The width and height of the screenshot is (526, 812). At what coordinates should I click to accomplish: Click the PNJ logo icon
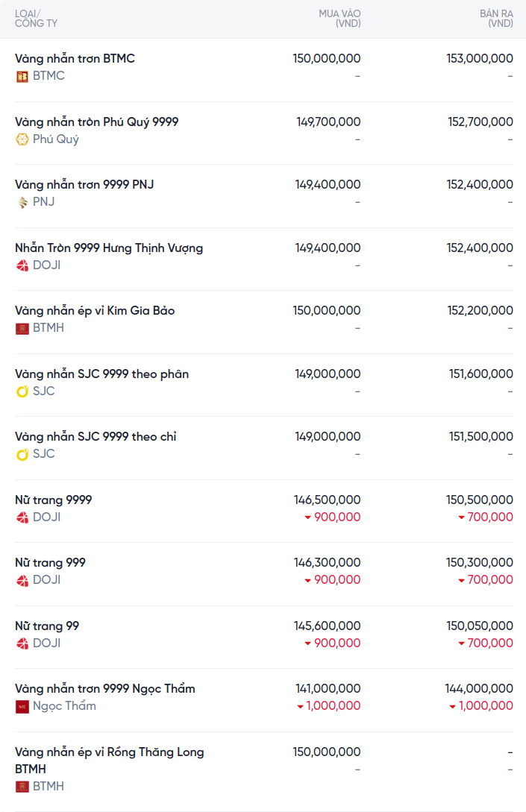[x=22, y=202]
